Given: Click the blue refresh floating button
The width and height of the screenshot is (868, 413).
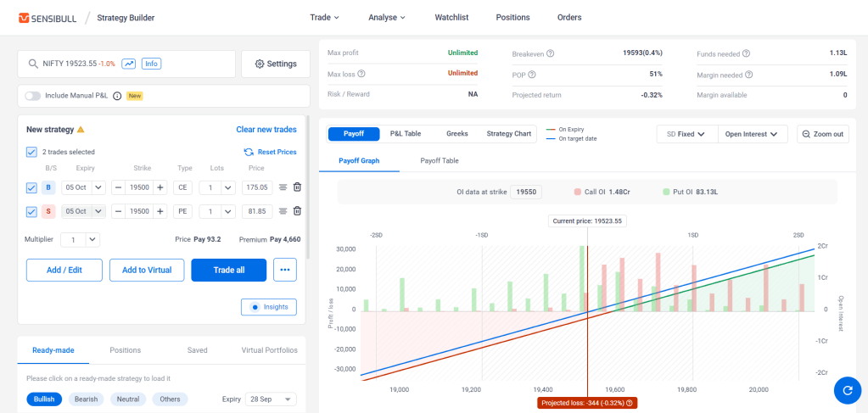Looking at the screenshot, I should click(848, 390).
